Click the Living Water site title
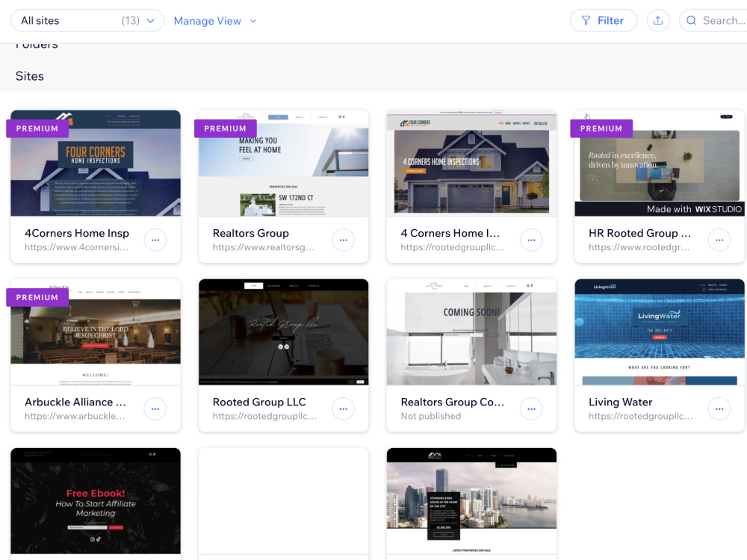The height and width of the screenshot is (560, 747). coord(620,402)
